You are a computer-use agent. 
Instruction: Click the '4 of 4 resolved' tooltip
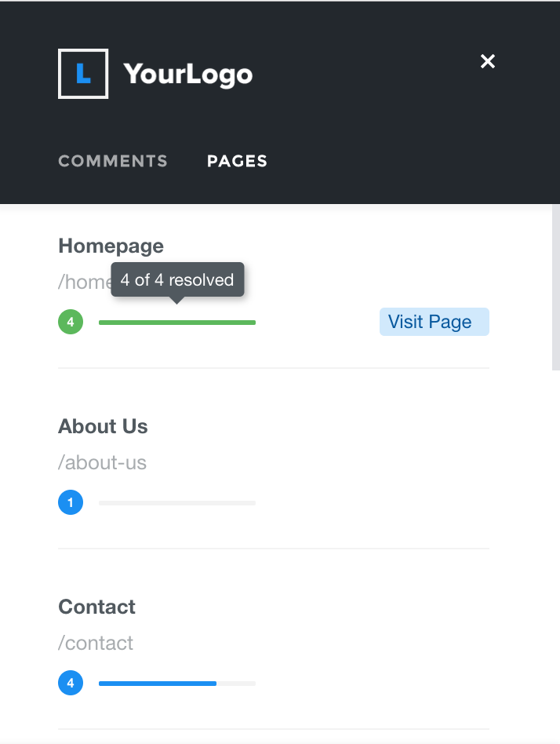point(177,280)
